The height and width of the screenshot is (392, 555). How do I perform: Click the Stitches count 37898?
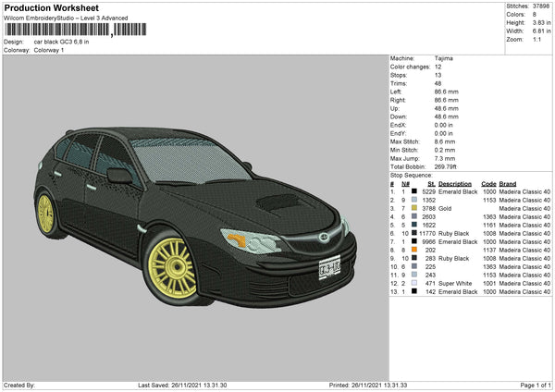(x=539, y=6)
